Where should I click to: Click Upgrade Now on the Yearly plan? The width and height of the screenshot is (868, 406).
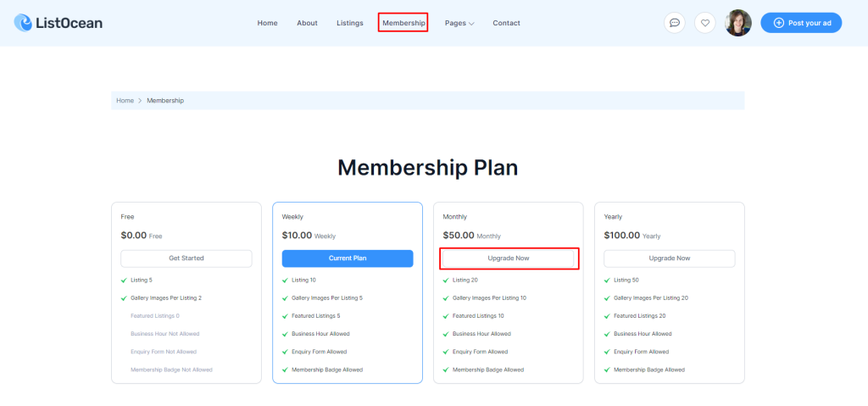(670, 259)
